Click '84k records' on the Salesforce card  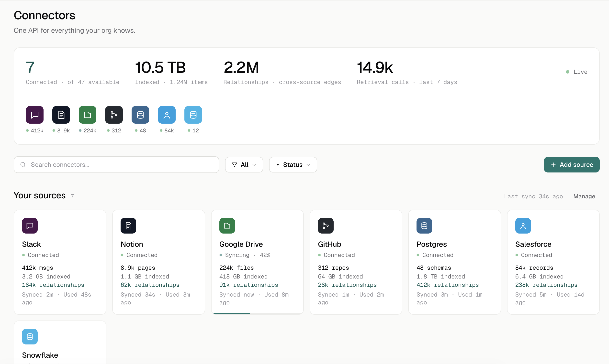point(534,268)
